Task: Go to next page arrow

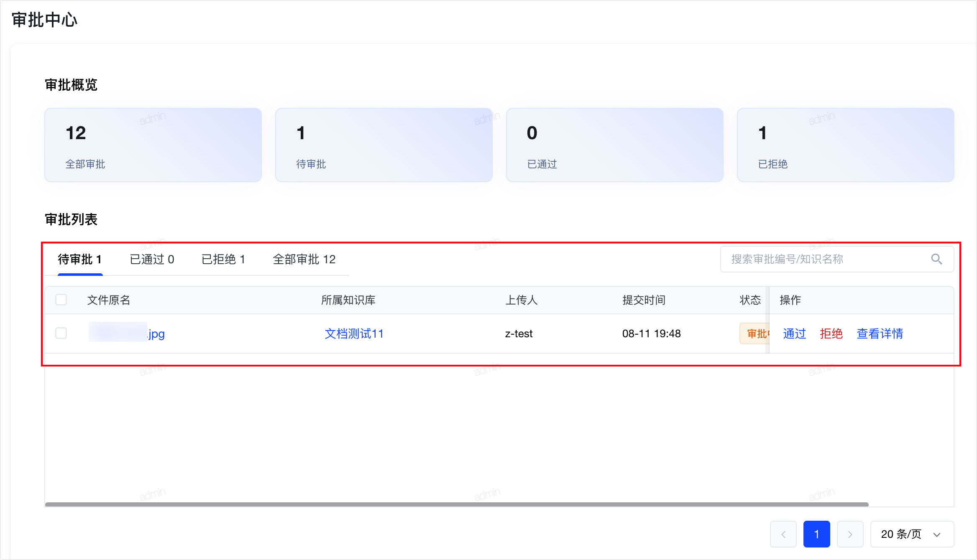Action: [850, 534]
